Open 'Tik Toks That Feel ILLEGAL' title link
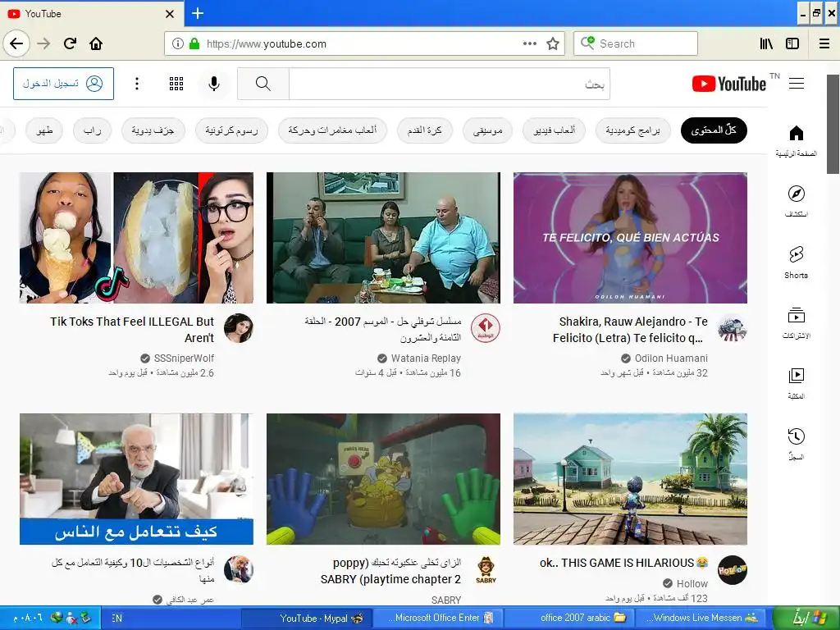The image size is (840, 630). point(132,330)
